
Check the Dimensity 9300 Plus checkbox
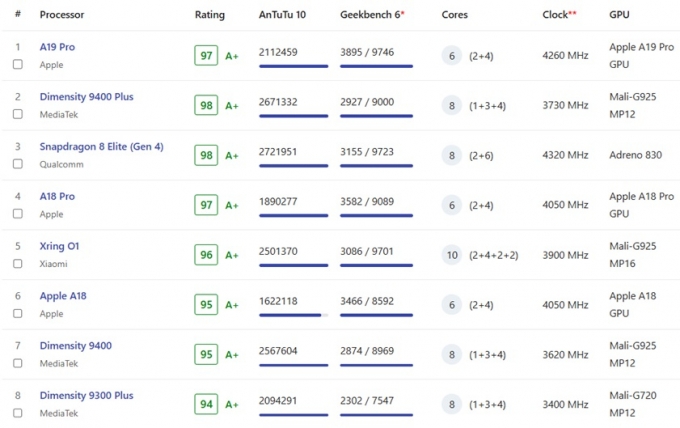(18, 413)
